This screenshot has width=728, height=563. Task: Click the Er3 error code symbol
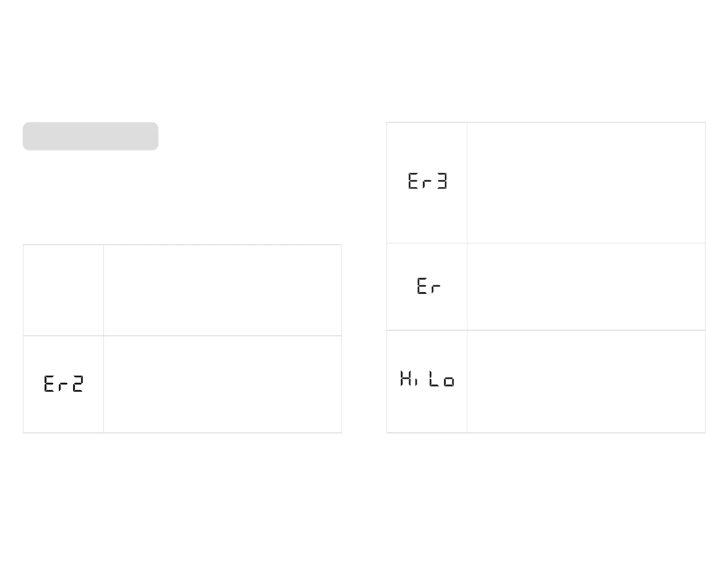[x=427, y=181]
